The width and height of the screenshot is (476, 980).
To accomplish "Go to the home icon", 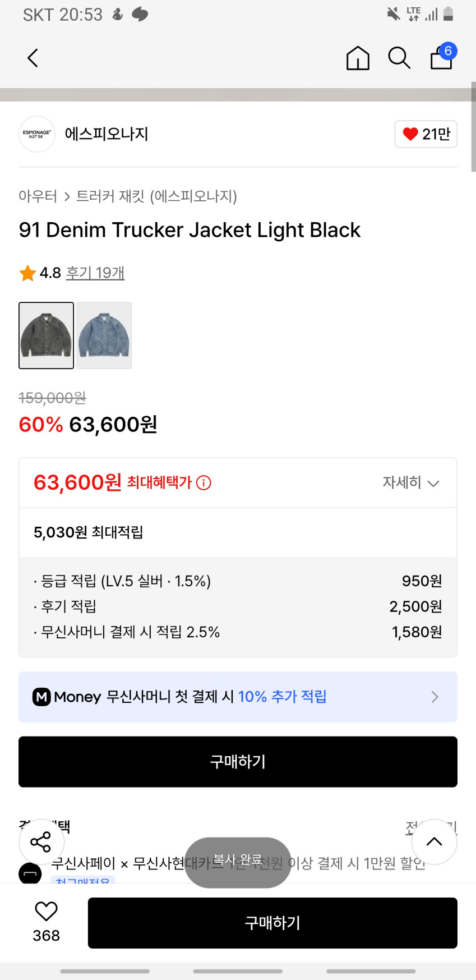I will pos(358,58).
